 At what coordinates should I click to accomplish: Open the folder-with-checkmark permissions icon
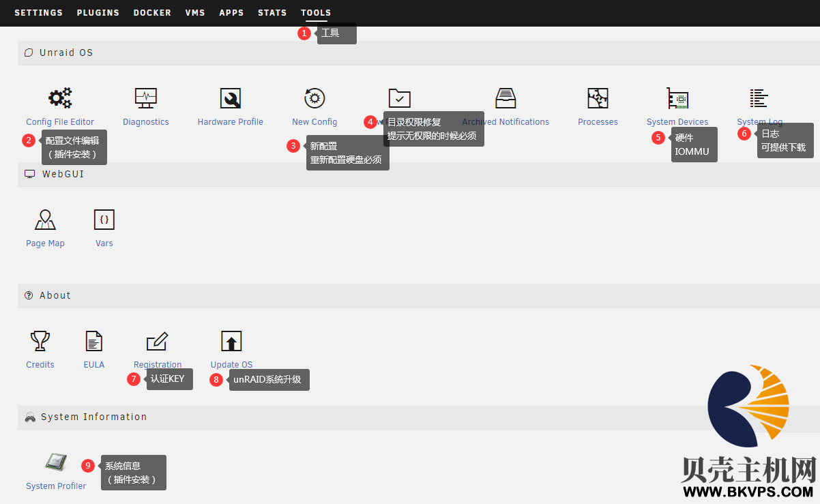point(400,98)
